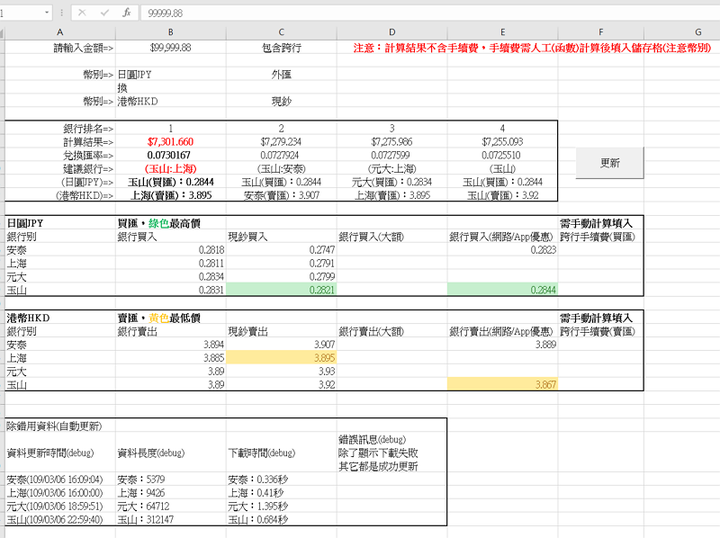Select the 安泰 JPY bank buy cell 0.2818

tap(170, 250)
